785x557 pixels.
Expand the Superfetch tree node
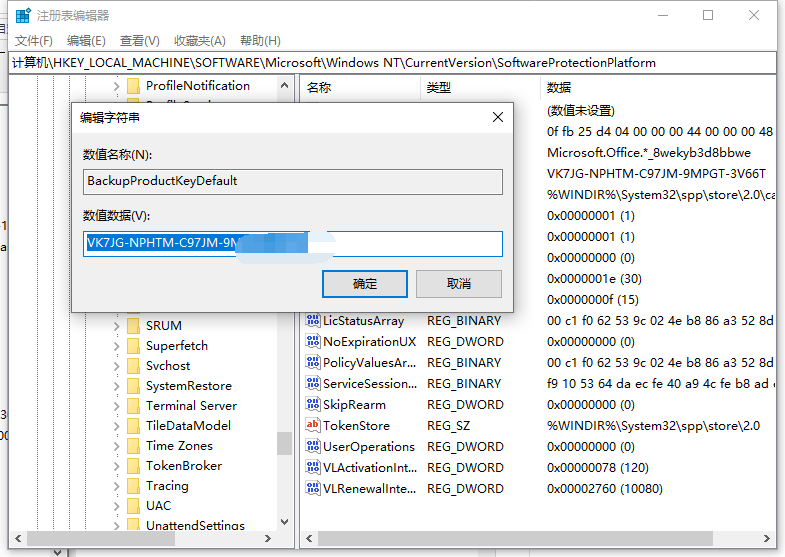(117, 346)
